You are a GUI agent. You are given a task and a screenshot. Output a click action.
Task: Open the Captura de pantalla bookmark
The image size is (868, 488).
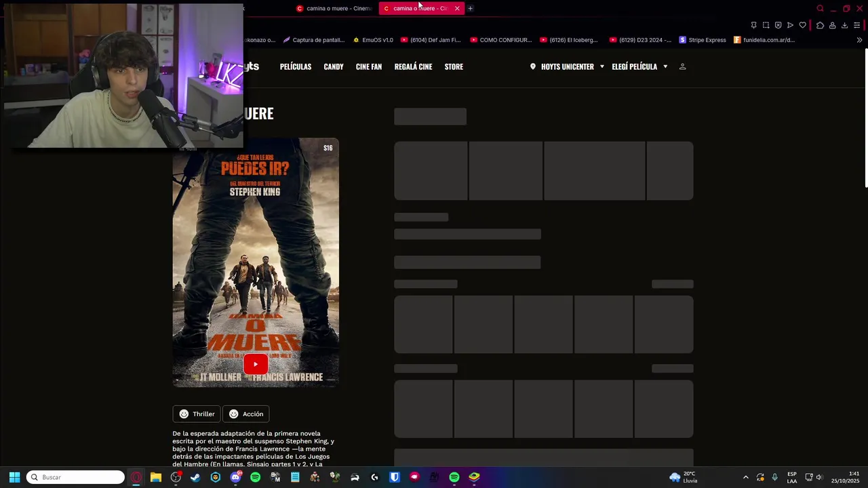(314, 40)
